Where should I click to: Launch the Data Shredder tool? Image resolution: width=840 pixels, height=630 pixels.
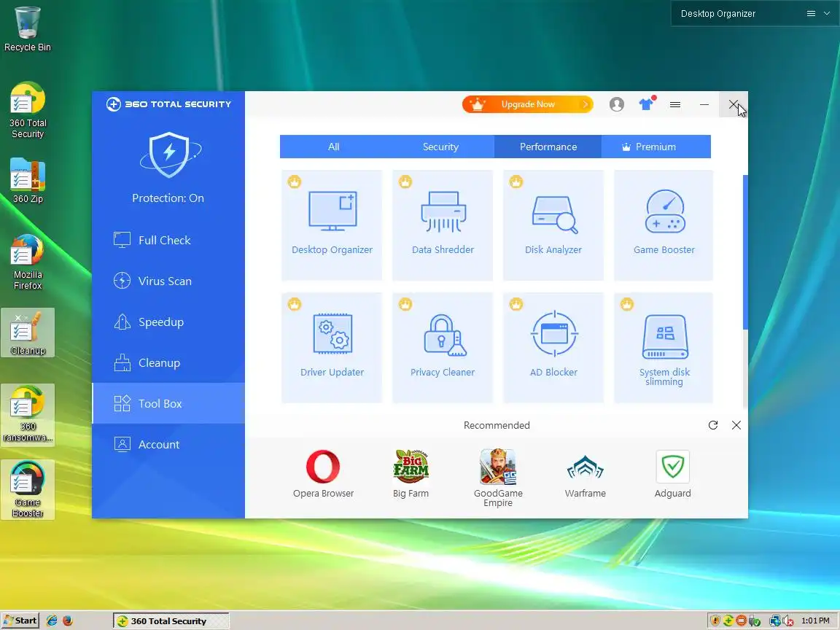(x=443, y=225)
